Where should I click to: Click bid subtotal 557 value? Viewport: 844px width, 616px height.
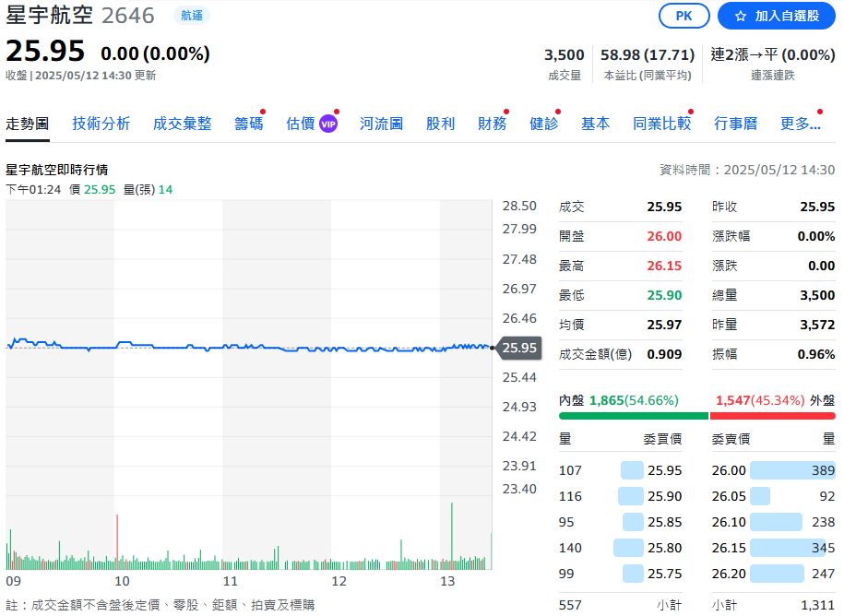coord(570,605)
